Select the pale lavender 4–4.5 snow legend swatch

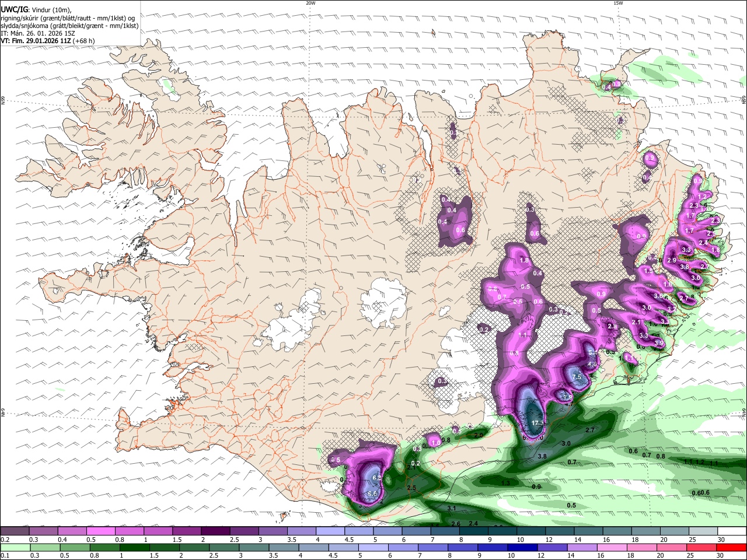[x=330, y=531]
